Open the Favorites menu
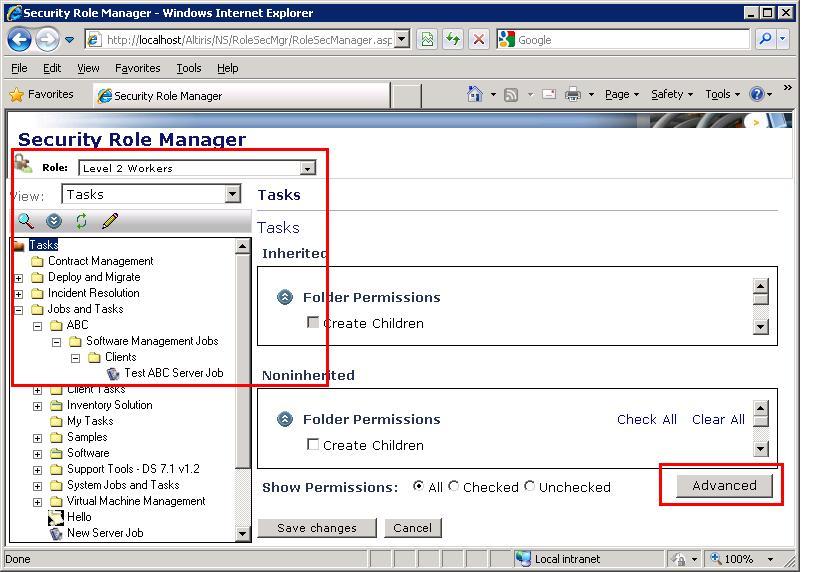 [137, 68]
